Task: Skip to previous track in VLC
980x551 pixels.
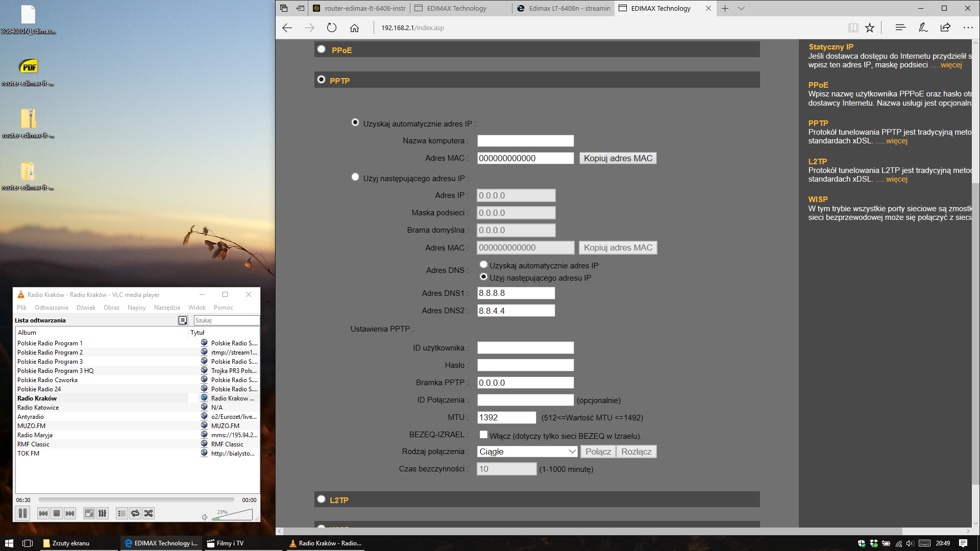Action: [x=43, y=513]
